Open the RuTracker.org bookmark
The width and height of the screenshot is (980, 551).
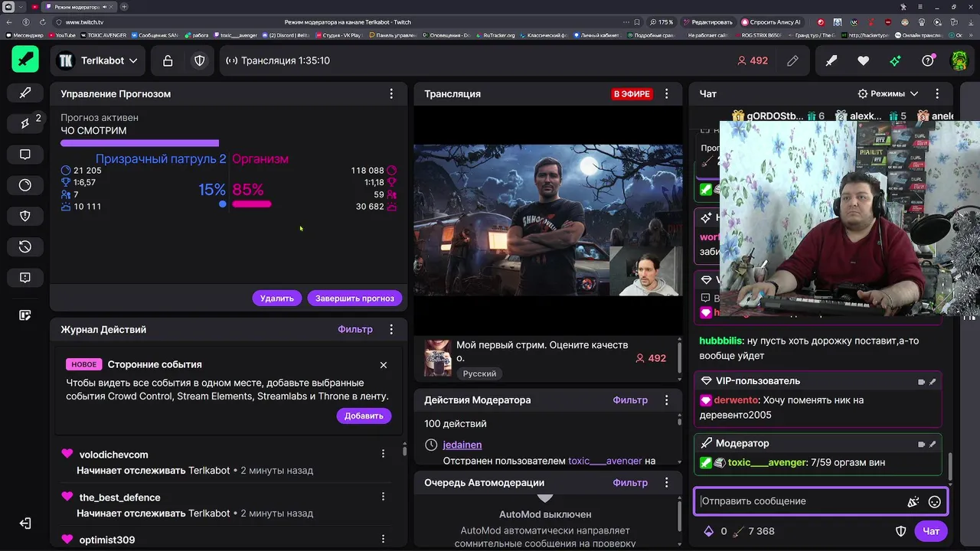pyautogui.click(x=495, y=35)
